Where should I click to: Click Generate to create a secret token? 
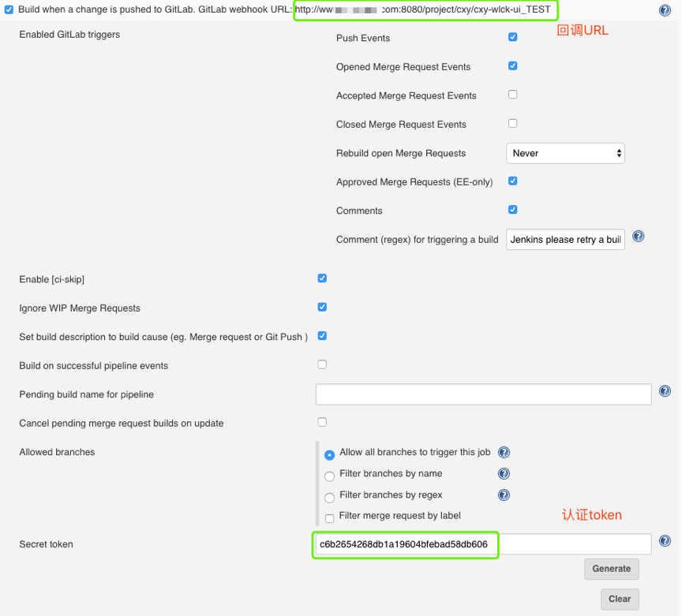point(611,569)
